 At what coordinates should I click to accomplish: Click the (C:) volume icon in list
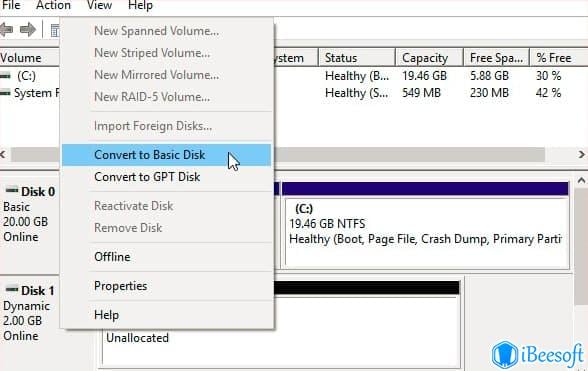tap(5, 76)
